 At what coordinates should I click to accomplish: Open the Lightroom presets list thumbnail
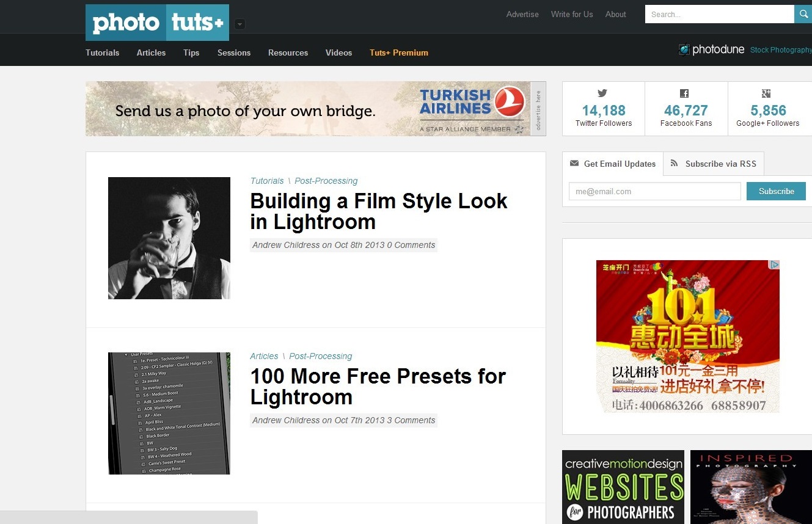click(x=169, y=413)
